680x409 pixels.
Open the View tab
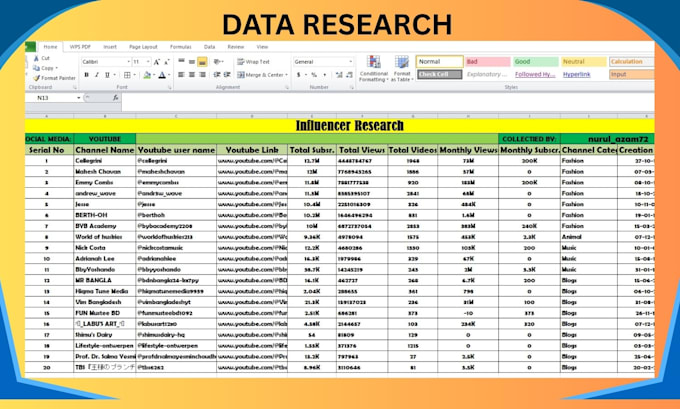click(x=262, y=47)
